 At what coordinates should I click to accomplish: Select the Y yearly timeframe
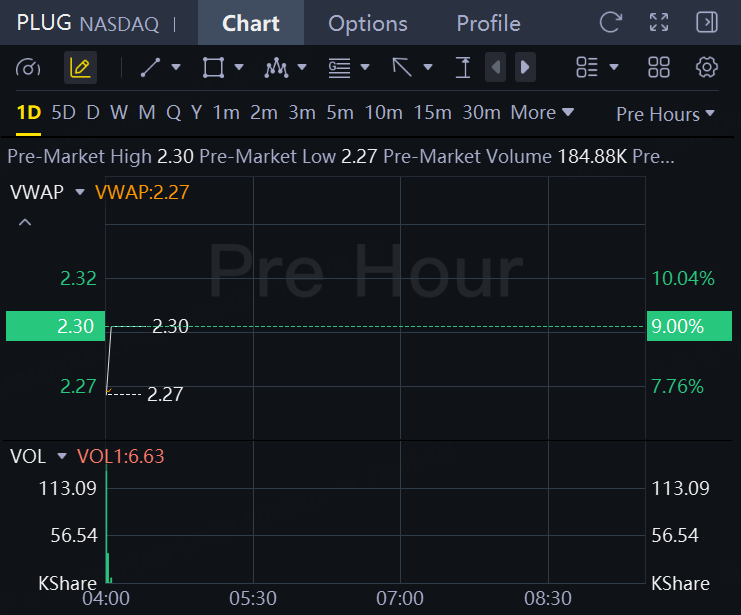pos(197,113)
